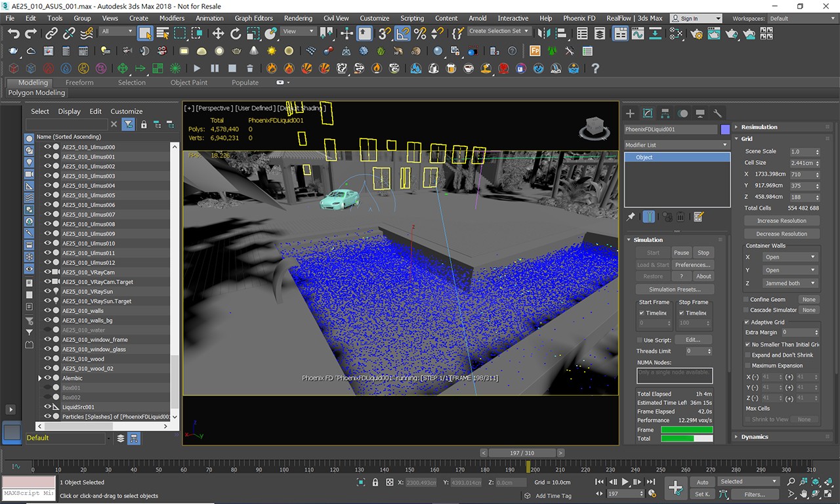Stop the running simulation
This screenshot has width=840, height=504.
click(x=703, y=253)
